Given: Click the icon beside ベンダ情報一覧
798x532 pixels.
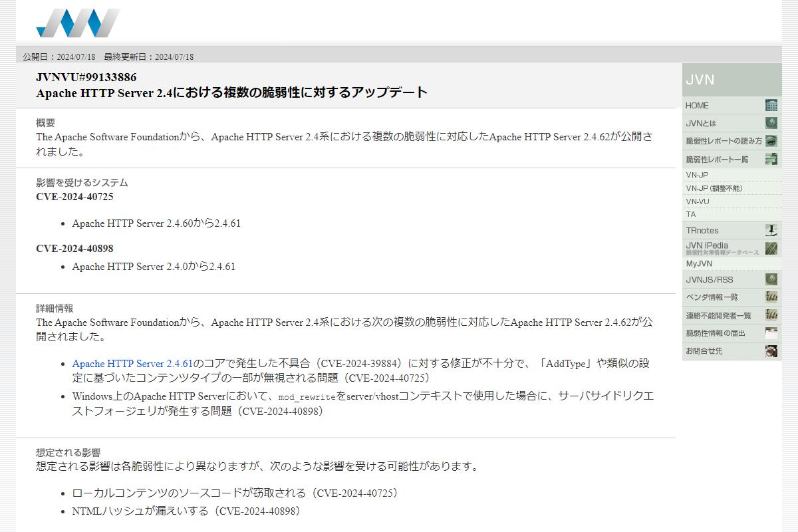Looking at the screenshot, I should click(x=771, y=297).
